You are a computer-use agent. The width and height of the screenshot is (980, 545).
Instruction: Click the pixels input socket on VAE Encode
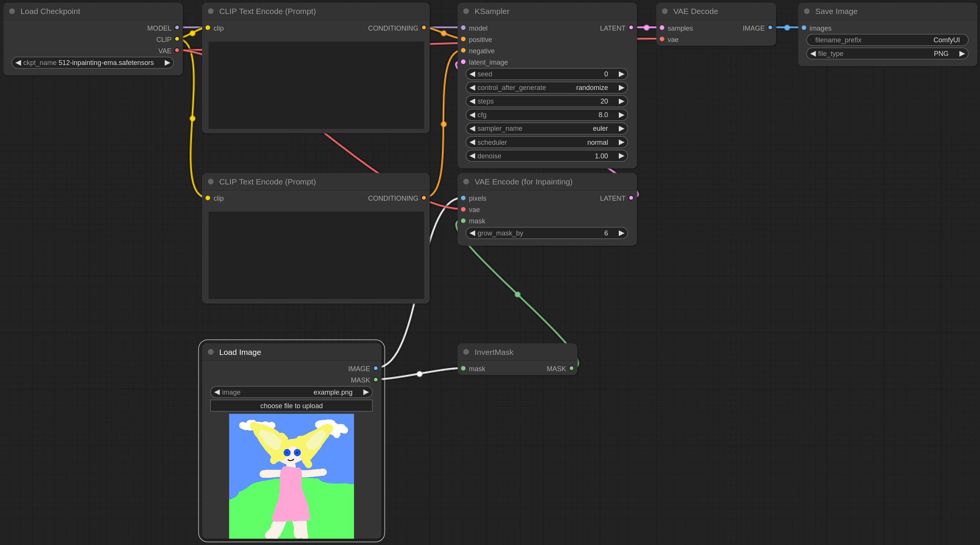(x=463, y=198)
